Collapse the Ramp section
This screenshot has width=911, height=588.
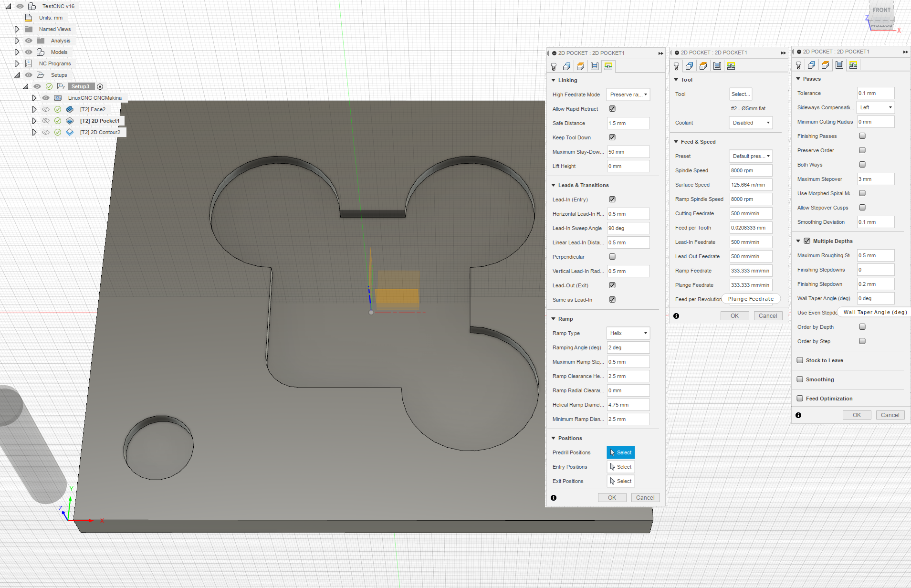pos(554,319)
